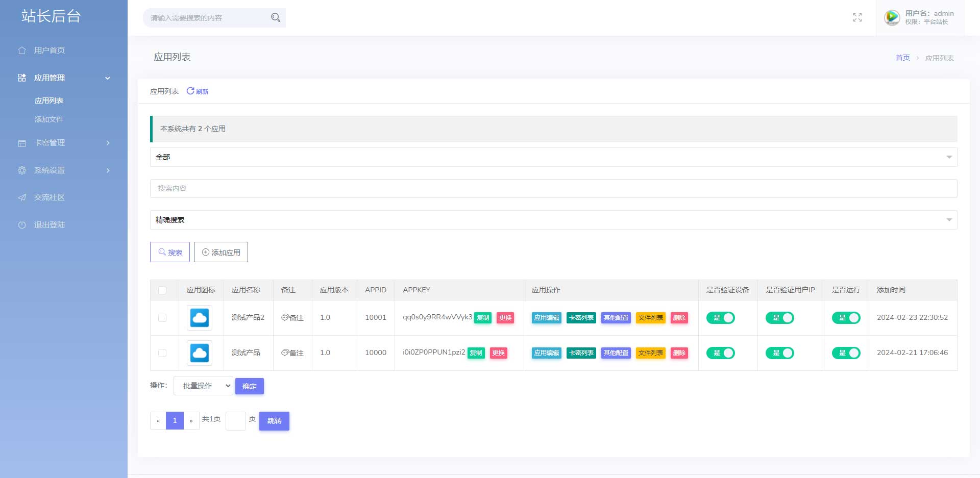
Task: Copy APPKEY for APPID 10000 with 复制
Action: point(476,353)
